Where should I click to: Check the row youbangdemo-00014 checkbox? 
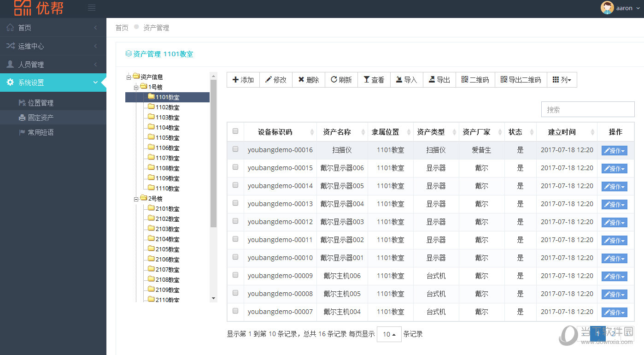click(235, 185)
